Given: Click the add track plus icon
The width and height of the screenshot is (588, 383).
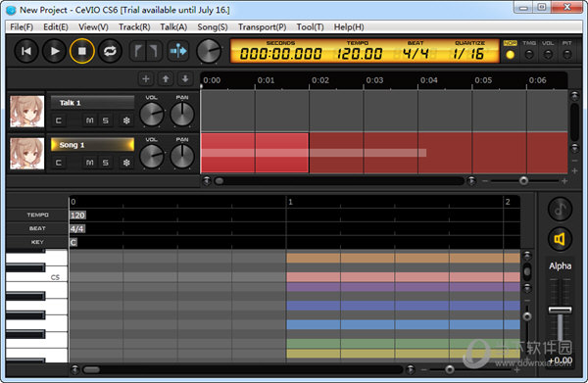Looking at the screenshot, I should tap(146, 78).
